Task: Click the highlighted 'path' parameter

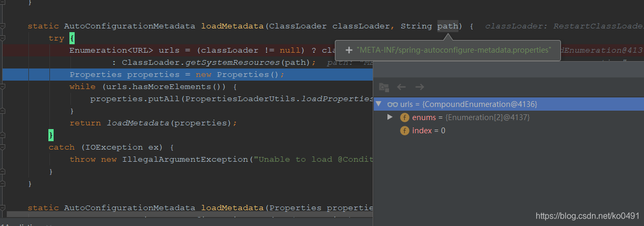Action: (448, 26)
